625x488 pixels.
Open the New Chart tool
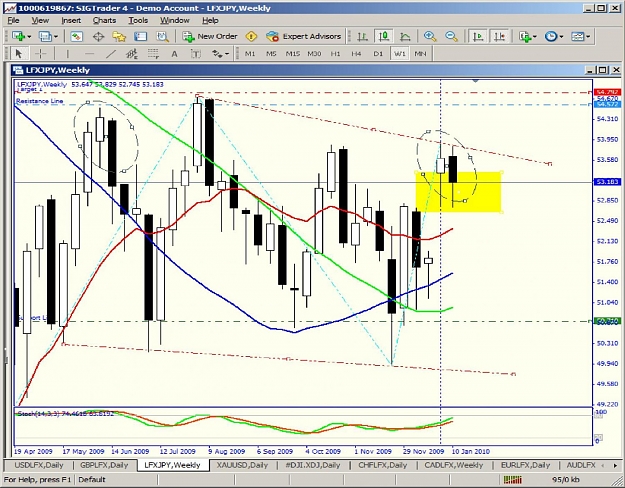[x=18, y=37]
